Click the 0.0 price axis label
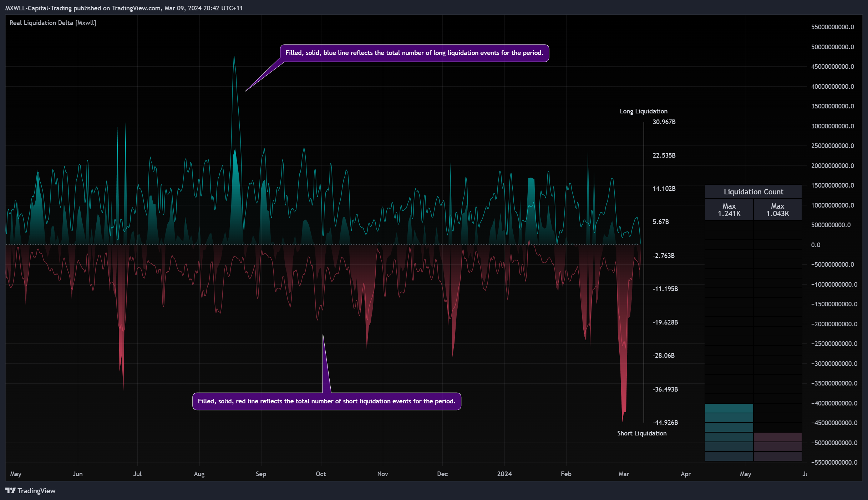The image size is (868, 500). 816,245
